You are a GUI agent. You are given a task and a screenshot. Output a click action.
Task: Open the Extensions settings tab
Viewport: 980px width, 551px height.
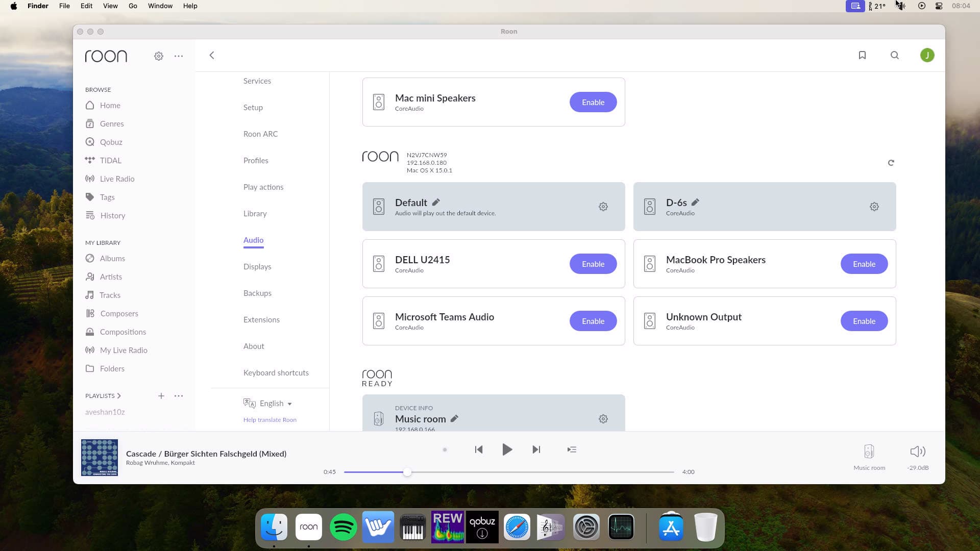click(x=261, y=320)
